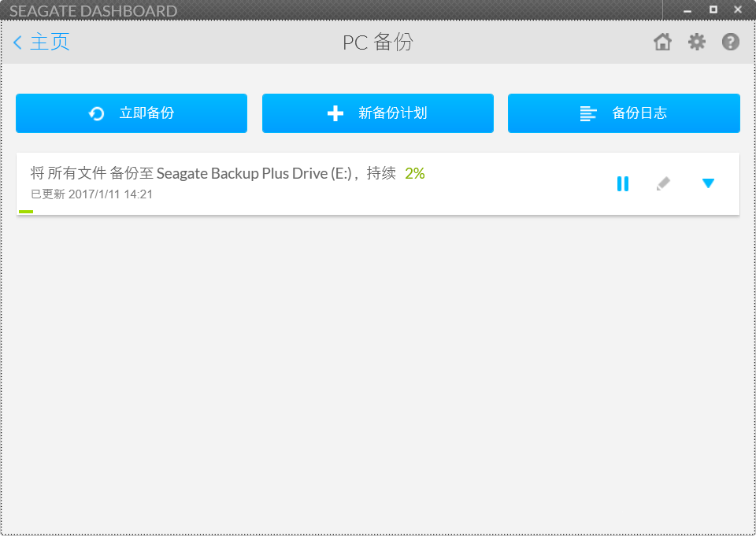
Task: Open settings via the gear icon
Action: tap(697, 43)
